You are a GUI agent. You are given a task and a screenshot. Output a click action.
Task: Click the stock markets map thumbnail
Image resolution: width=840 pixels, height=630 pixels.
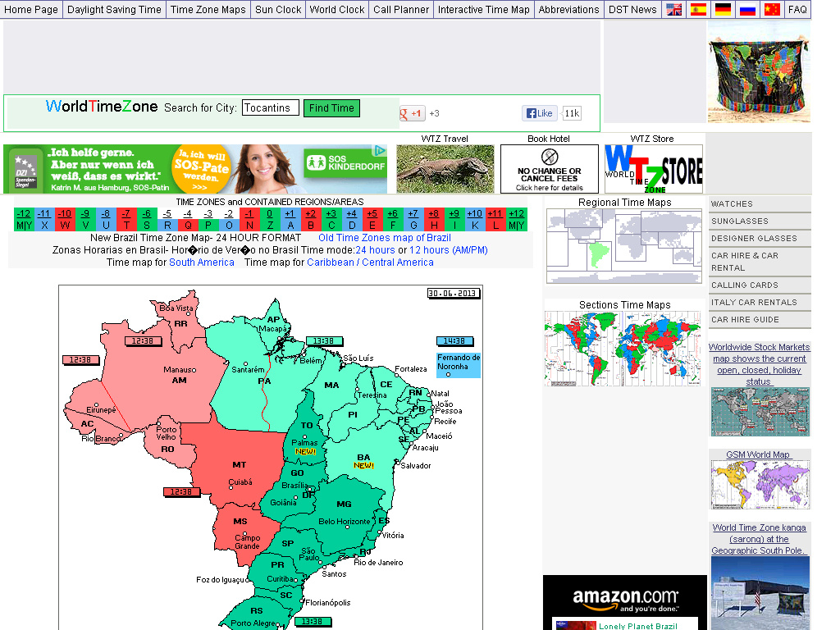[760, 412]
